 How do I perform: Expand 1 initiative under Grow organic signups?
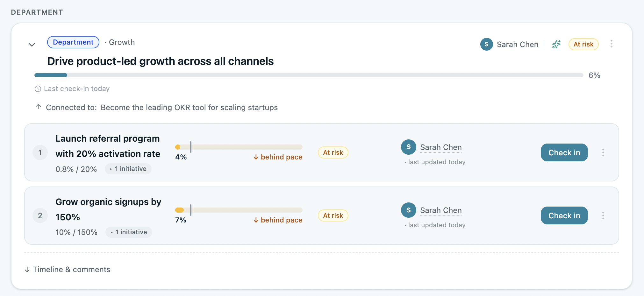click(x=129, y=232)
